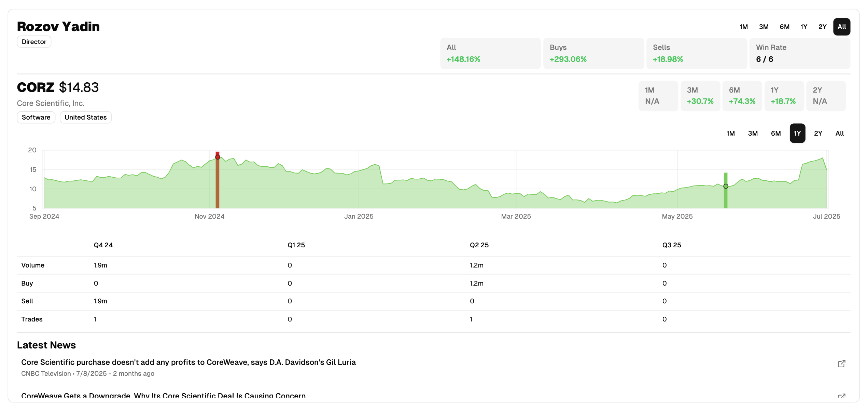Image resolution: width=868 pixels, height=412 pixels.
Task: Open external link for CNBC Gil Luria article
Action: 841,363
